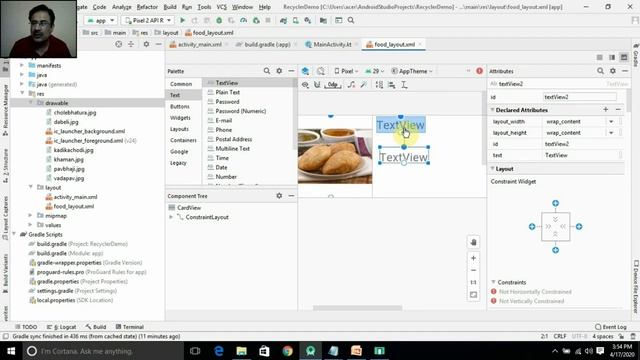
Task: Add declared attribute plus icon
Action: click(606, 110)
